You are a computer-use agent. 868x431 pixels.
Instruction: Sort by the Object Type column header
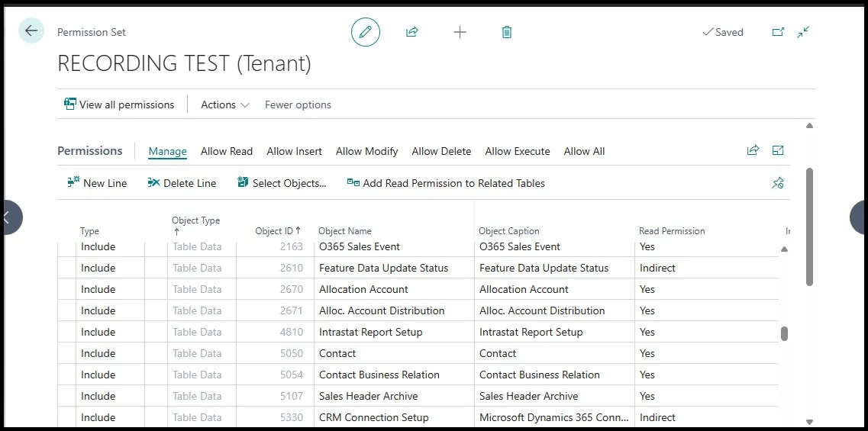[195, 226]
